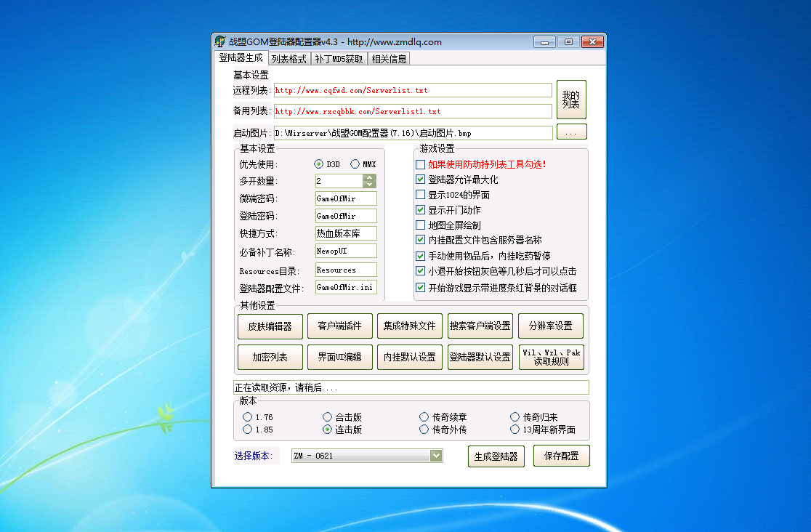This screenshot has width=811, height=532.
Task: Open the 补丁MD5获取 tab
Action: 339,59
